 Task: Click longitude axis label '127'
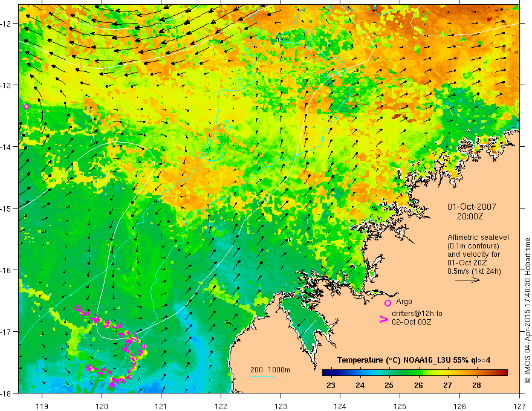click(x=519, y=406)
